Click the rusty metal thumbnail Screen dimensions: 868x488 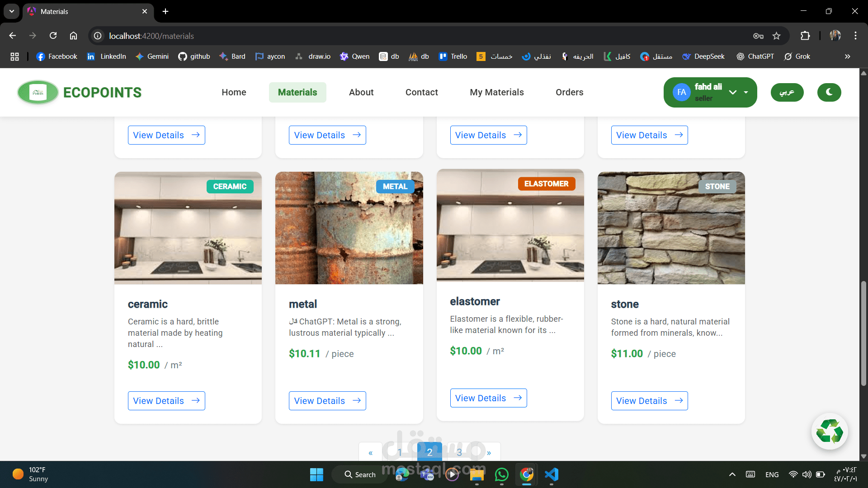(x=349, y=228)
